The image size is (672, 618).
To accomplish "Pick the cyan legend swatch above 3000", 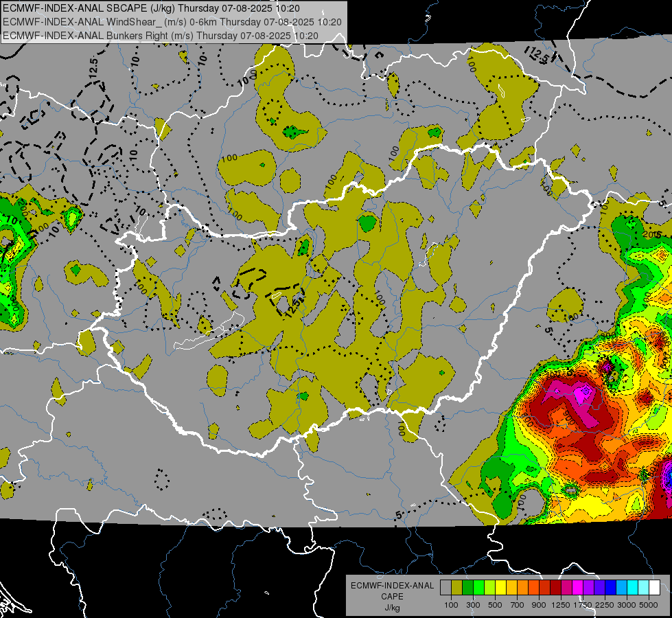I will (633, 588).
